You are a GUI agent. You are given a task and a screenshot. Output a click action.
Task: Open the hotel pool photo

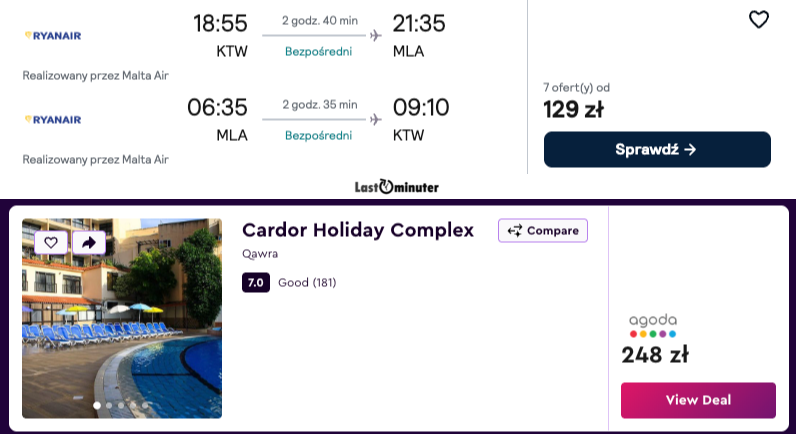point(122,330)
